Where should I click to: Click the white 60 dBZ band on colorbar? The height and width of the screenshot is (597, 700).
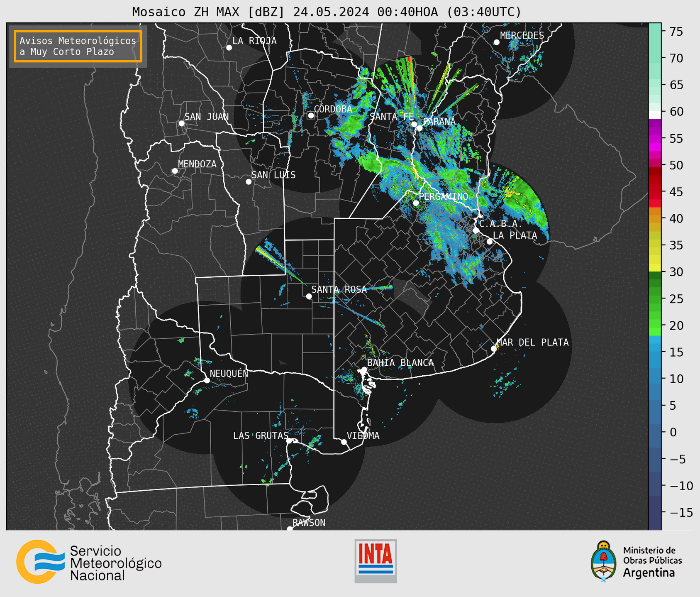click(x=655, y=115)
